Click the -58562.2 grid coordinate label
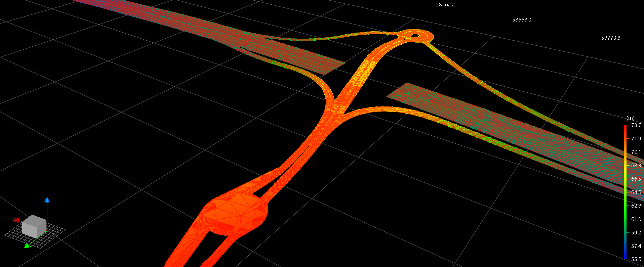The height and width of the screenshot is (267, 644). coord(444,5)
